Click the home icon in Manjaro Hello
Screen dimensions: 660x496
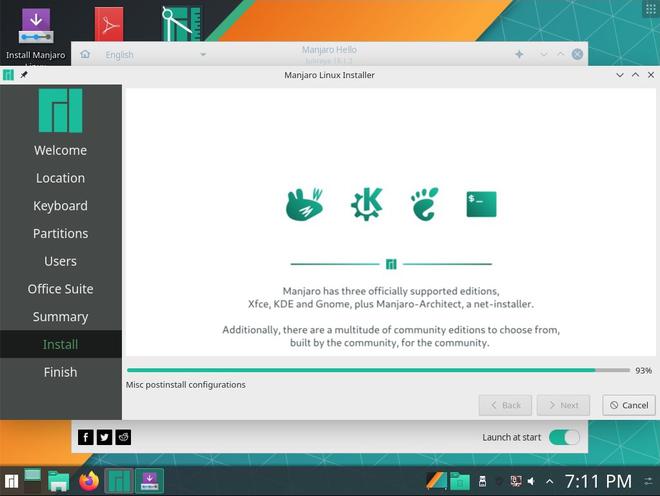[x=85, y=54]
